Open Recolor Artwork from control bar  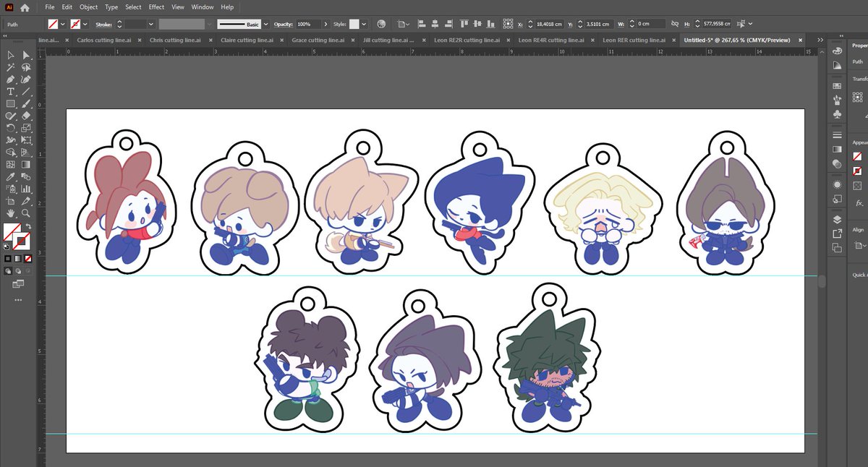(x=381, y=24)
